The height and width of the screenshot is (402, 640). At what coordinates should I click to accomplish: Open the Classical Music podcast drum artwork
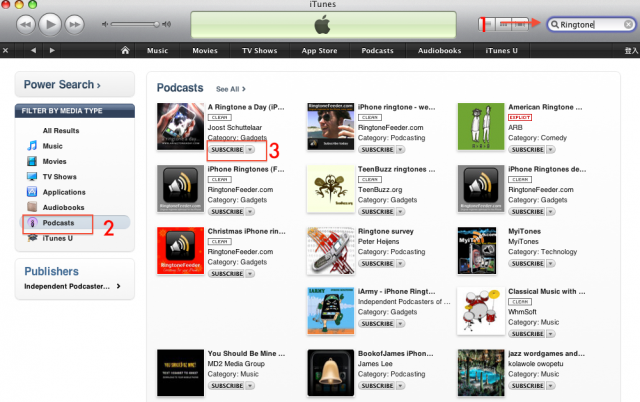coord(481,311)
